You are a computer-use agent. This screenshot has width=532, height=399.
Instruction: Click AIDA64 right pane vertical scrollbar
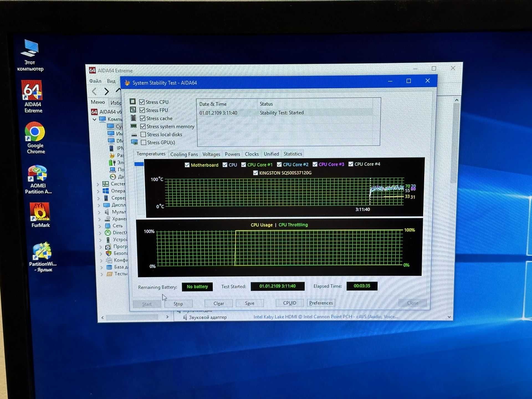tap(455, 143)
